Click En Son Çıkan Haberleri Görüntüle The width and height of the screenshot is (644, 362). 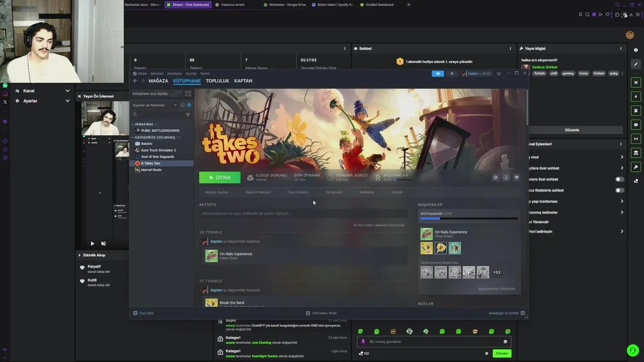click(379, 225)
